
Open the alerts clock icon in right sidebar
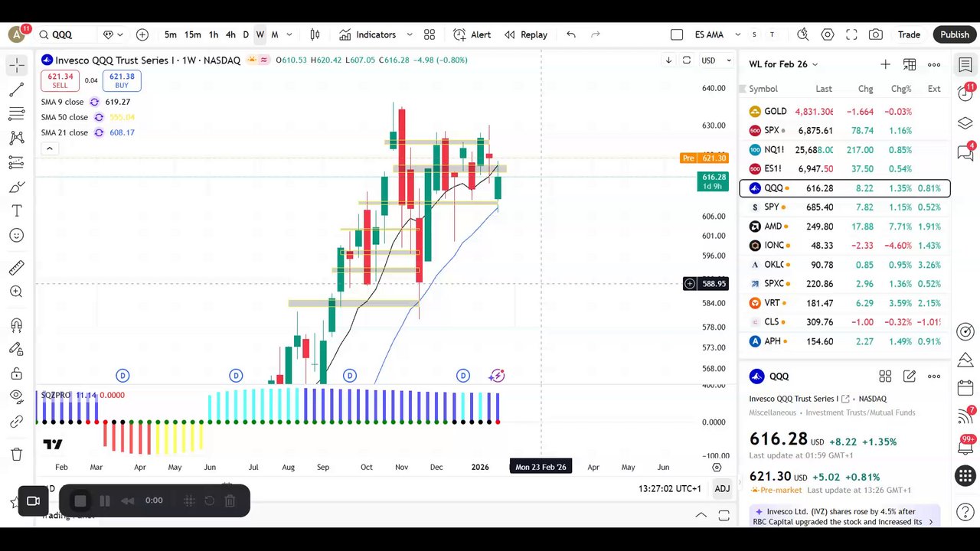965,93
